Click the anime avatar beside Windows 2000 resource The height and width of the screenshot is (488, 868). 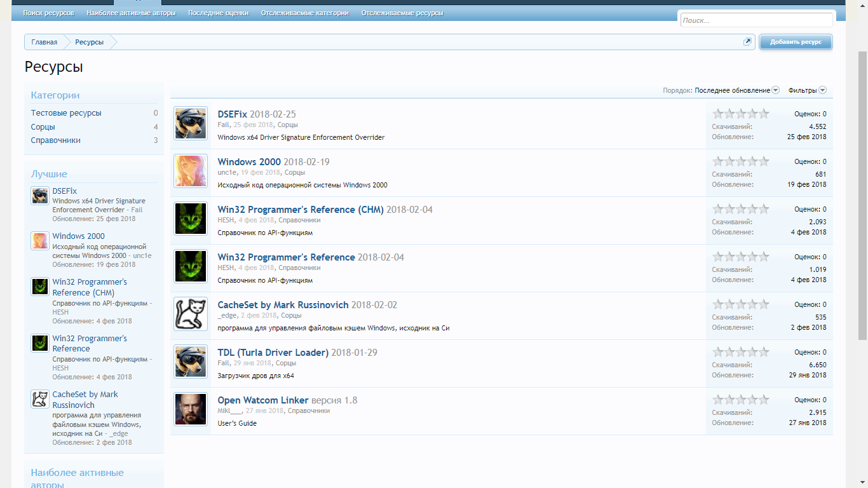(x=191, y=171)
